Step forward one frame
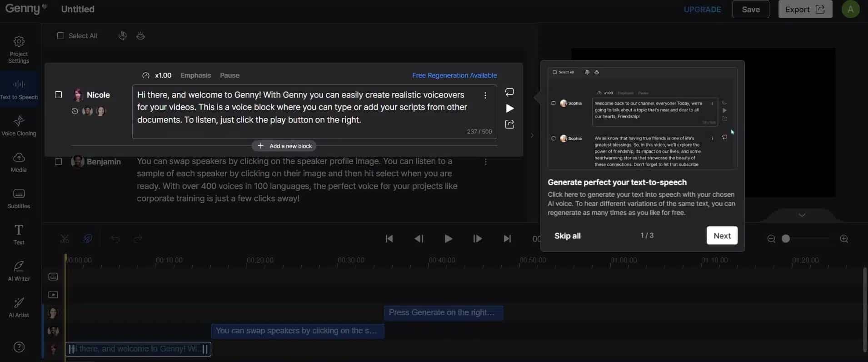868x362 pixels. point(477,238)
